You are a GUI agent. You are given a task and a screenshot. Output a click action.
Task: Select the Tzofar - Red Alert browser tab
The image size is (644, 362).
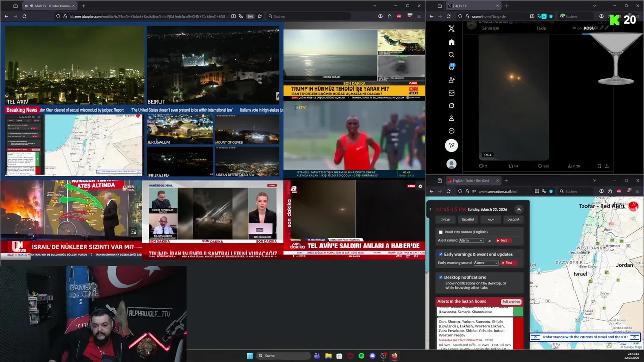[x=473, y=180]
